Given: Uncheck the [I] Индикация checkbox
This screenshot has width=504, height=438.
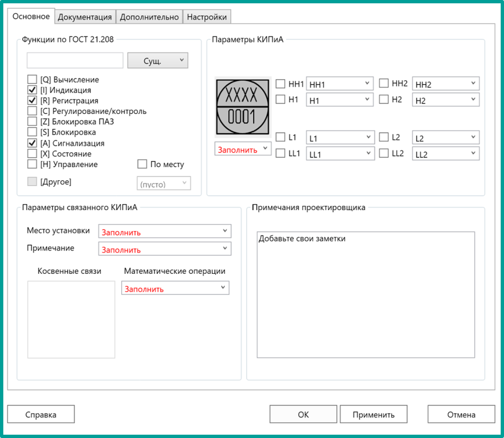Looking at the screenshot, I should (32, 90).
